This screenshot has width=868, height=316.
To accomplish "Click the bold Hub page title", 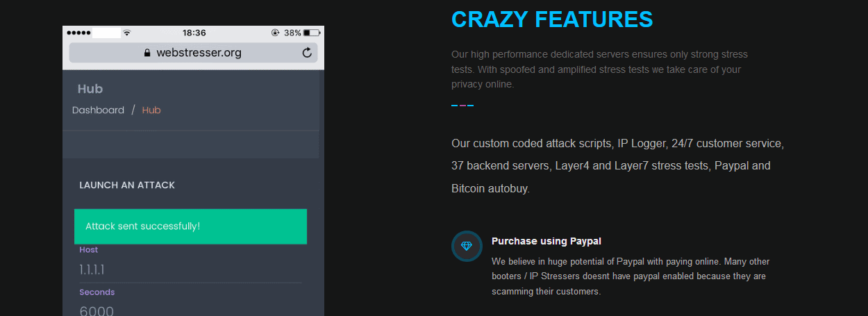I will tap(90, 89).
